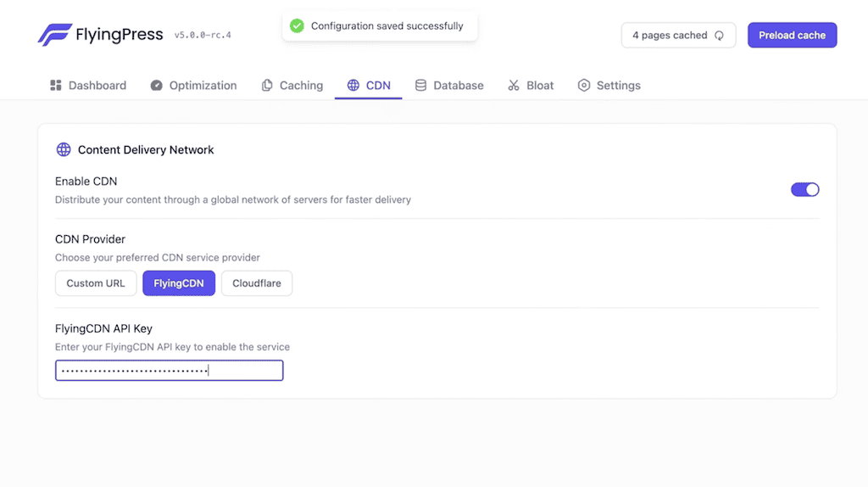Viewport: 868px width, 487px height.
Task: Click the Configuration saved successfully message
Action: pyautogui.click(x=387, y=26)
